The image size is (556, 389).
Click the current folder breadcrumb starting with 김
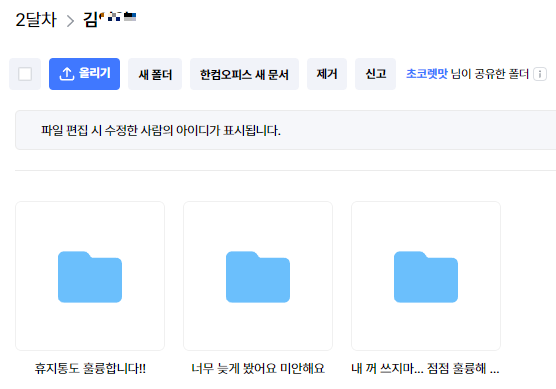point(110,19)
